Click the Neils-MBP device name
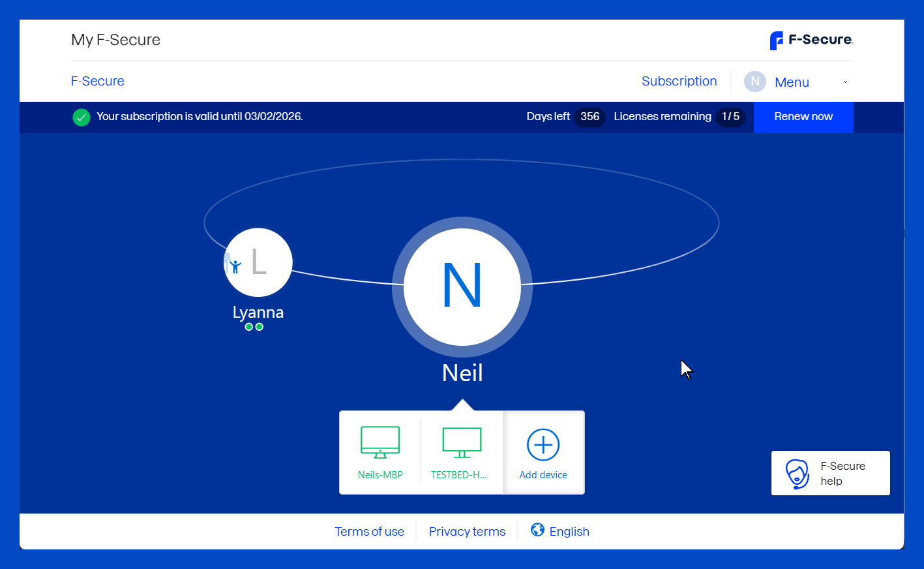 click(x=380, y=475)
